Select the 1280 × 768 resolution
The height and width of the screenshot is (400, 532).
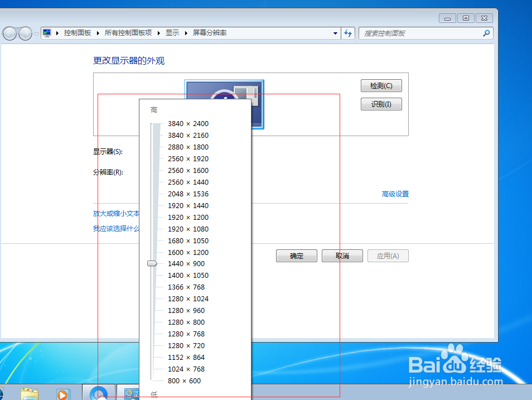[186, 334]
